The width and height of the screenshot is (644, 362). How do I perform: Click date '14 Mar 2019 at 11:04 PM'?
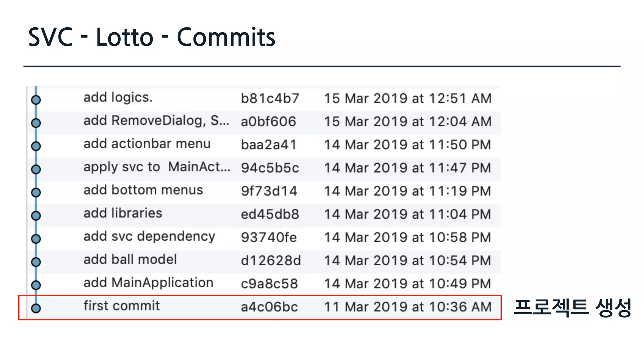(408, 214)
